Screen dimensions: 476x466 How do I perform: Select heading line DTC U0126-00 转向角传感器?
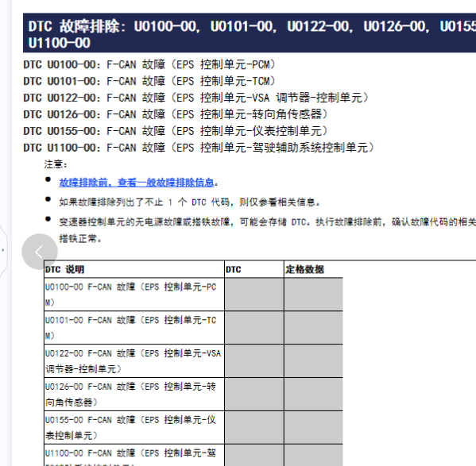176,114
